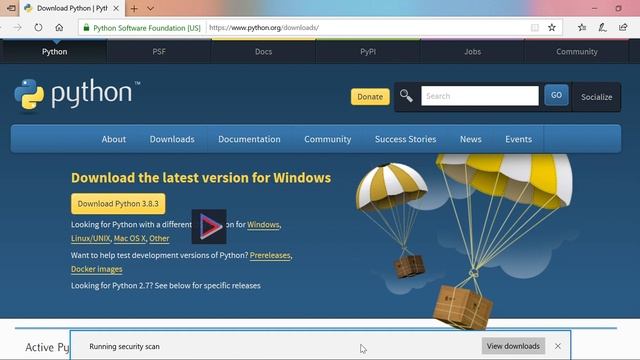This screenshot has width=640, height=360.
Task: Click the yellow Donate button
Action: 370,97
